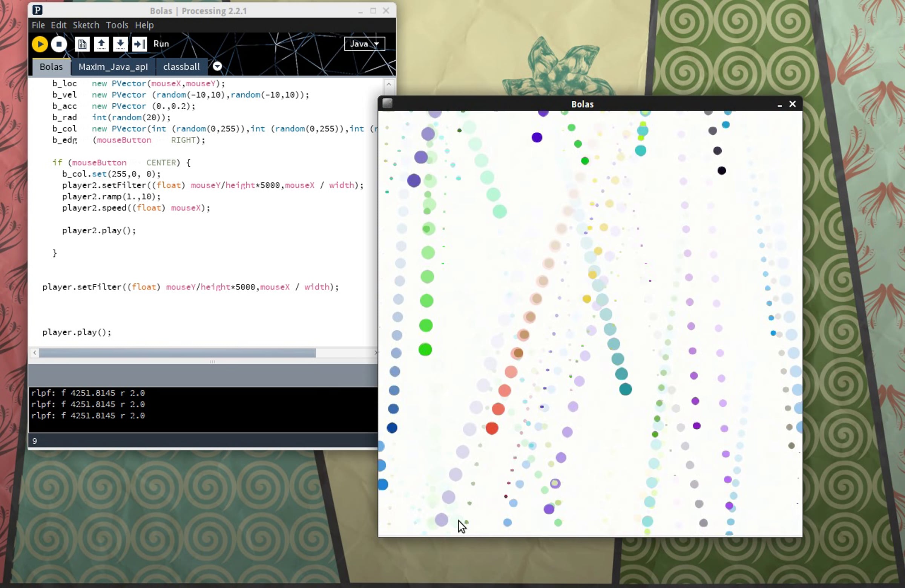Viewport: 905px width, 588px height.
Task: Open the Java mode dropdown
Action: (364, 44)
